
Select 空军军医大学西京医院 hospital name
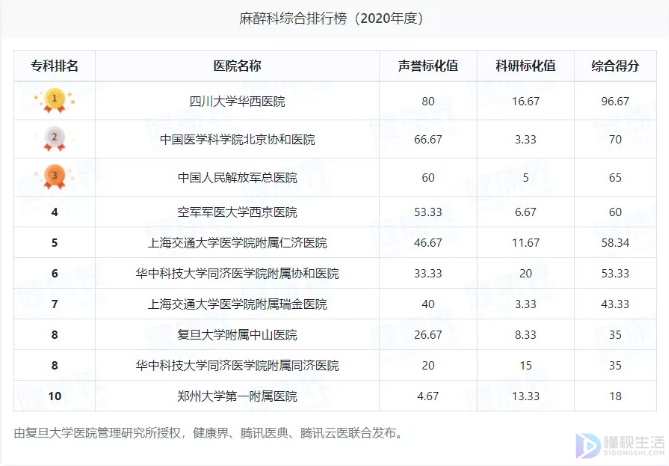(237, 212)
